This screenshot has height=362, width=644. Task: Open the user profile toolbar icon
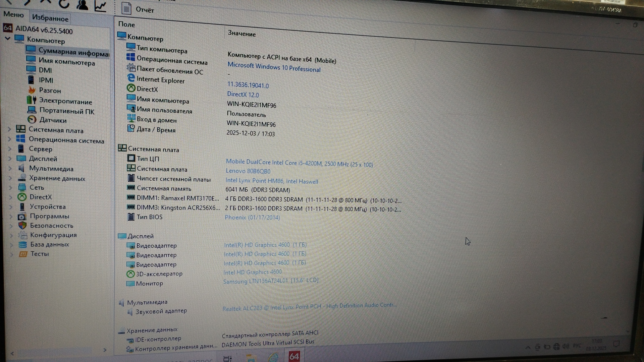[82, 5]
